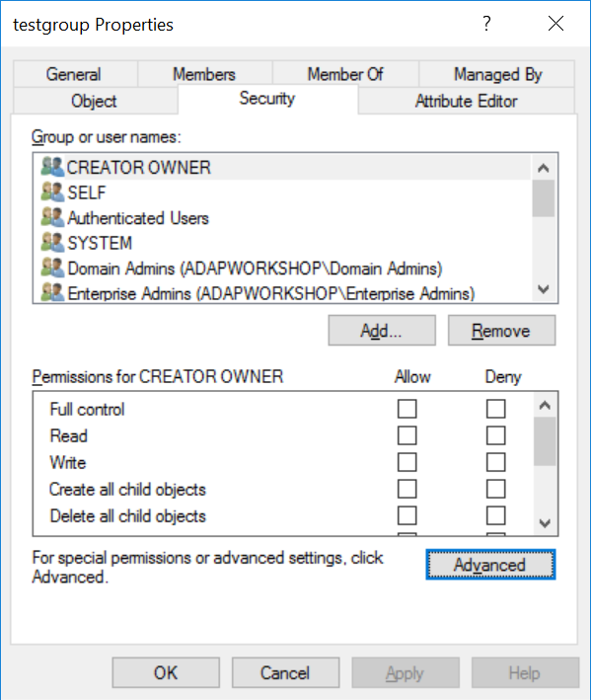Check Deny for Delete all child objects

pyautogui.click(x=496, y=515)
